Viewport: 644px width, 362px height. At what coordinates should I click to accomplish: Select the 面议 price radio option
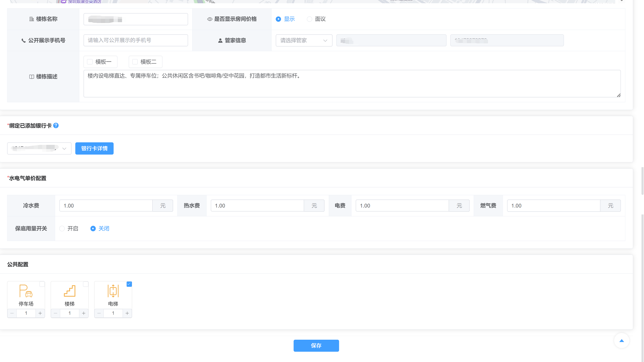click(x=309, y=19)
